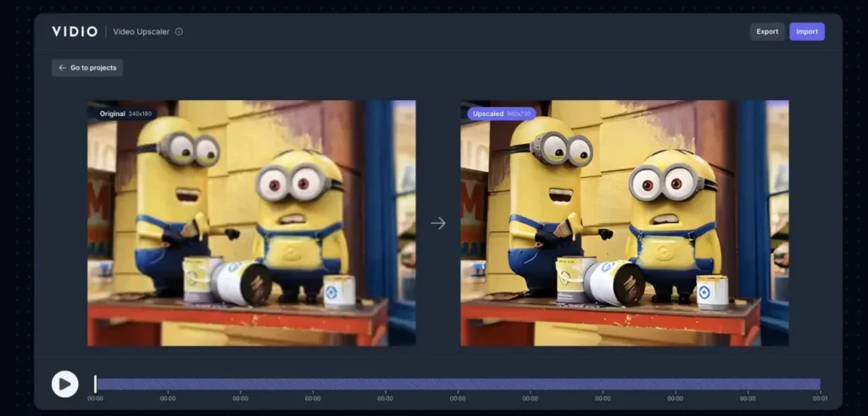Click the Export button
The image size is (868, 416).
(767, 31)
